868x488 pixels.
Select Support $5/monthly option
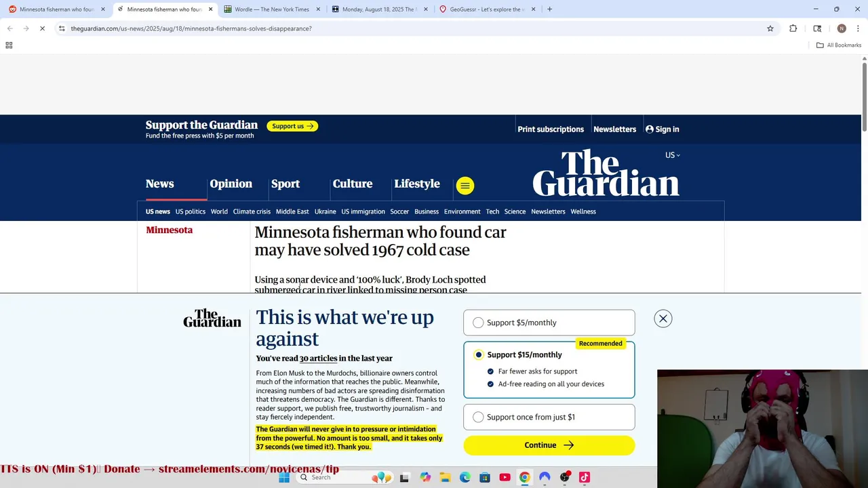[x=549, y=323]
